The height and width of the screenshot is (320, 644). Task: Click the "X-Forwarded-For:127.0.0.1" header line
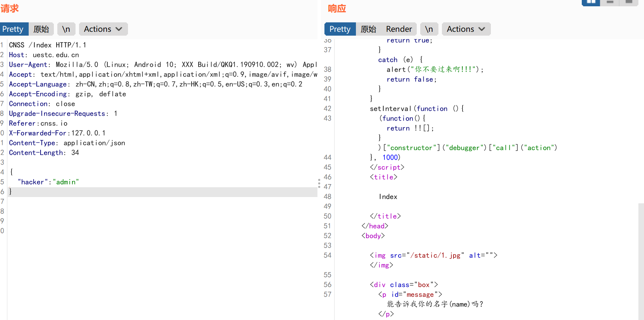pos(57,133)
